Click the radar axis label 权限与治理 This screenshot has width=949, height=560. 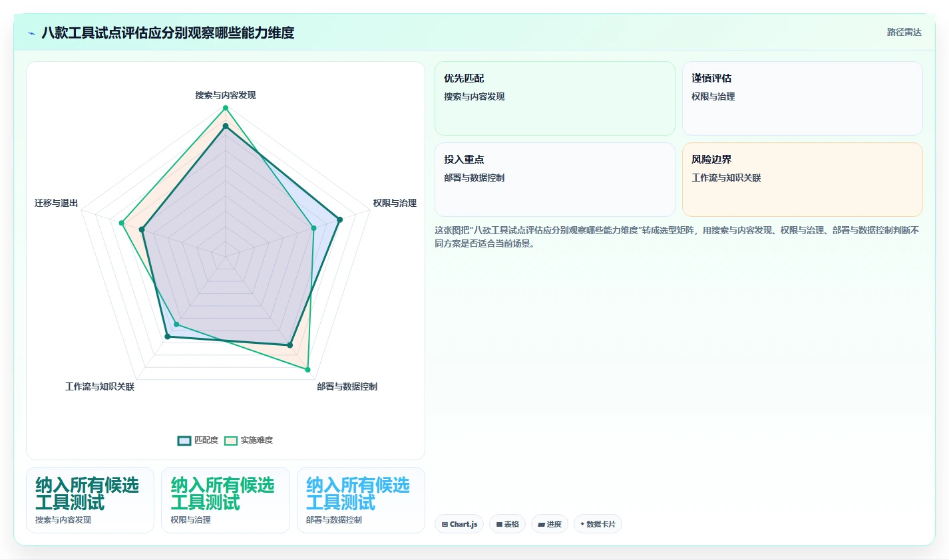coord(395,203)
